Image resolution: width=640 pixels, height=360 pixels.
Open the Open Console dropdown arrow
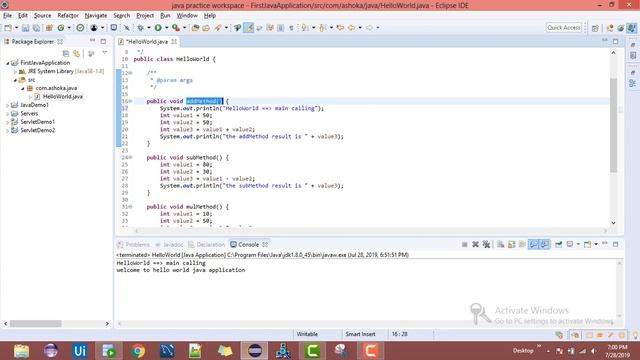coord(596,244)
